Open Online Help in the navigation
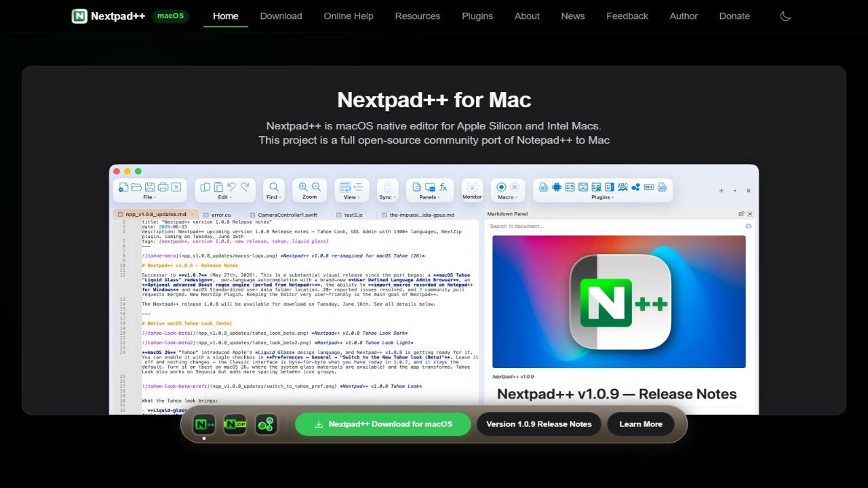 (349, 16)
